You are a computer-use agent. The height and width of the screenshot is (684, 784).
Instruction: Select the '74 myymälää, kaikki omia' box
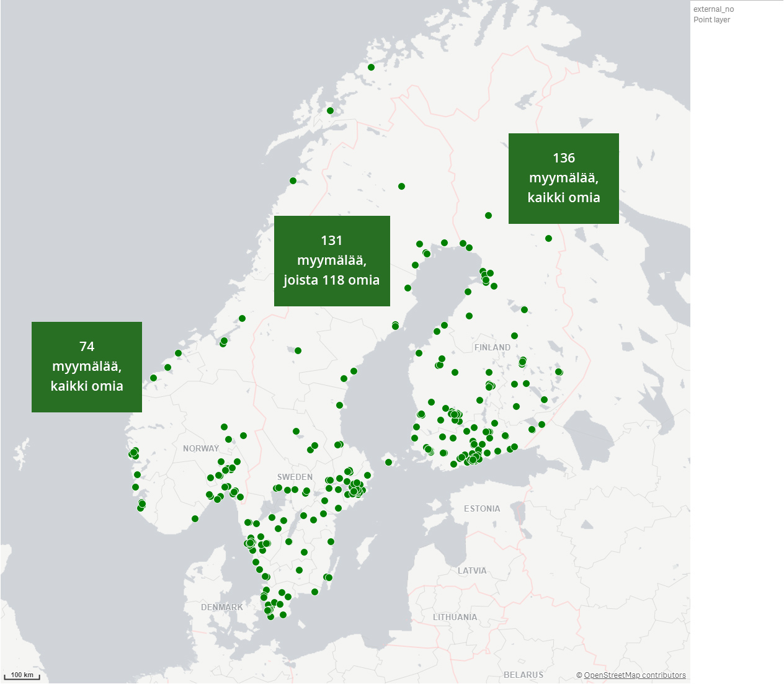pos(87,367)
